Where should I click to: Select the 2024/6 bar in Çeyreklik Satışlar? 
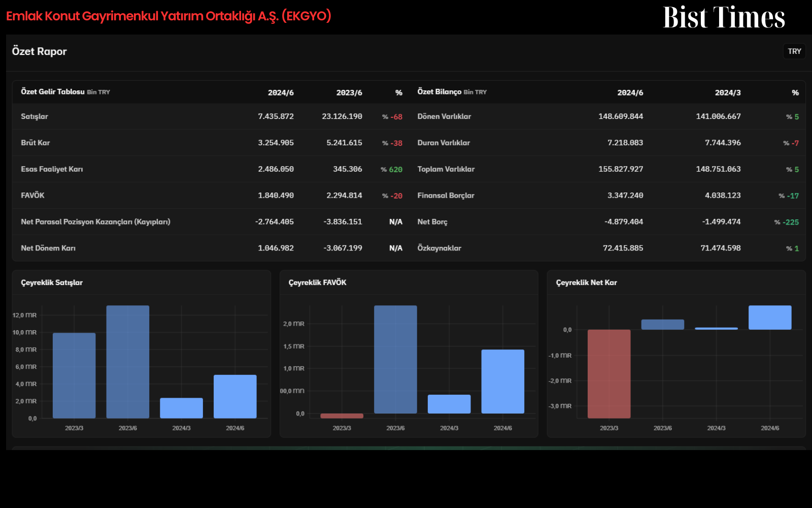coord(235,397)
